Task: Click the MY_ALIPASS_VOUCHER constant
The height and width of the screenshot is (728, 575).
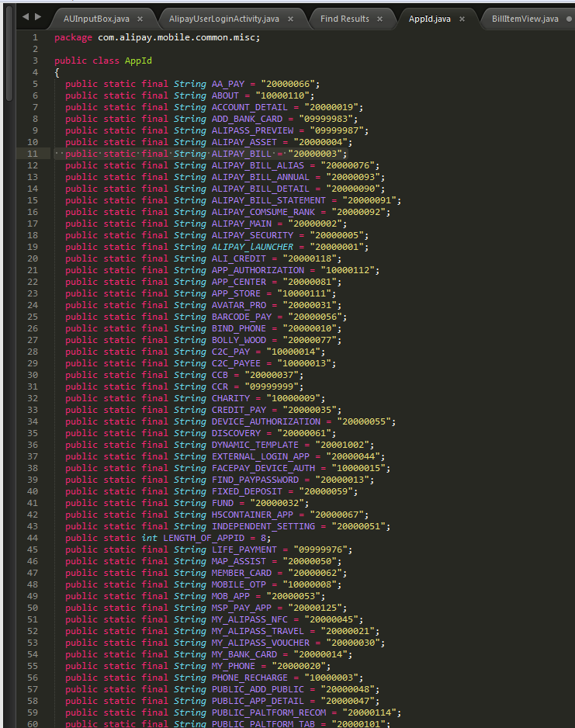Action: [261, 643]
